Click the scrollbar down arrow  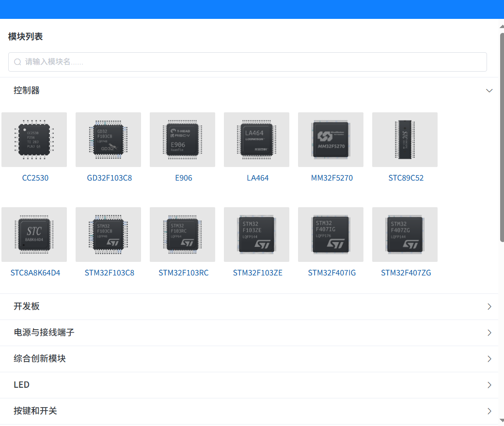click(x=502, y=420)
